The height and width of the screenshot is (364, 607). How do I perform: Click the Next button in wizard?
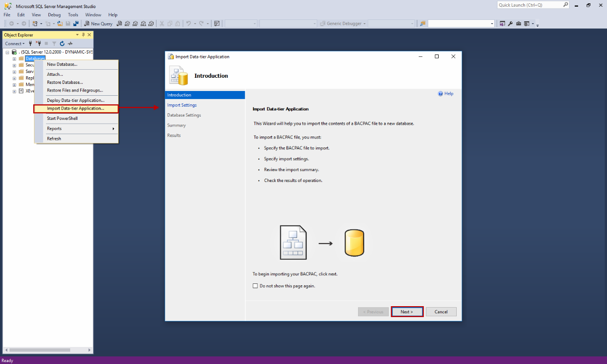coord(407,312)
